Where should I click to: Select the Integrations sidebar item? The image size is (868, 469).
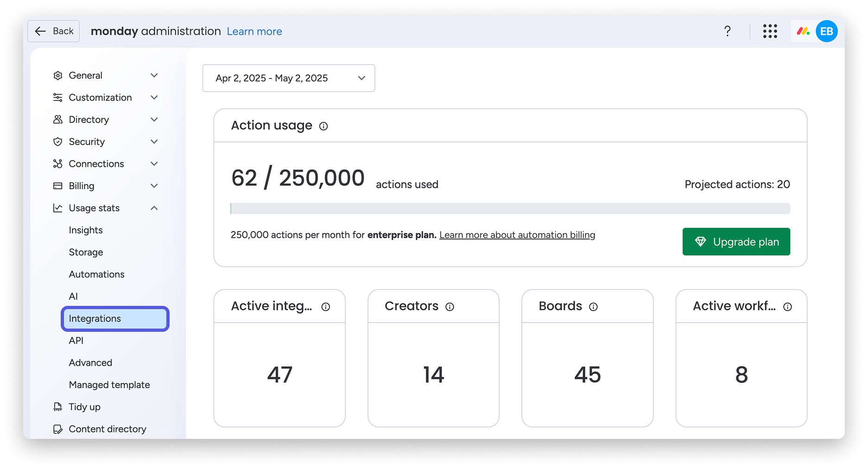(x=115, y=318)
